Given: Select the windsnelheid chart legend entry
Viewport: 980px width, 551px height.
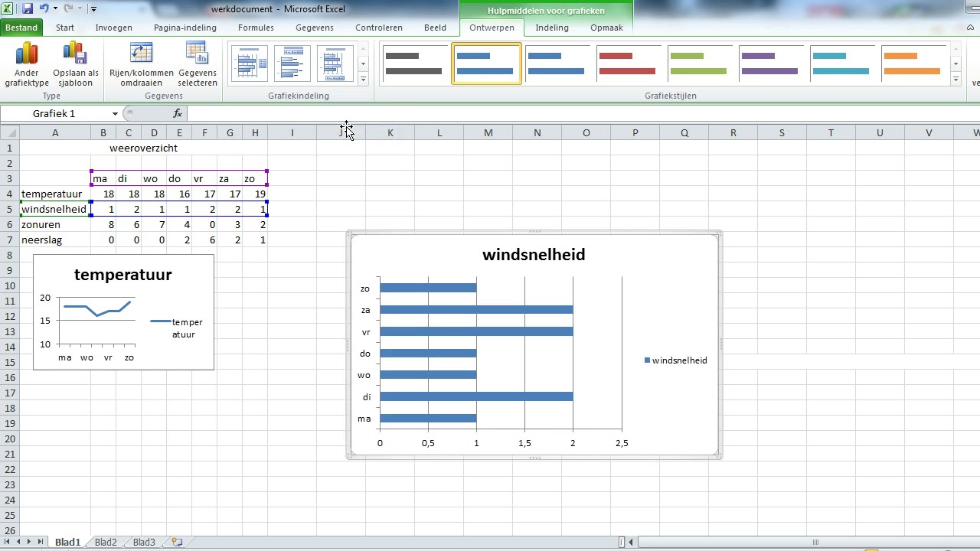Looking at the screenshot, I should point(676,360).
